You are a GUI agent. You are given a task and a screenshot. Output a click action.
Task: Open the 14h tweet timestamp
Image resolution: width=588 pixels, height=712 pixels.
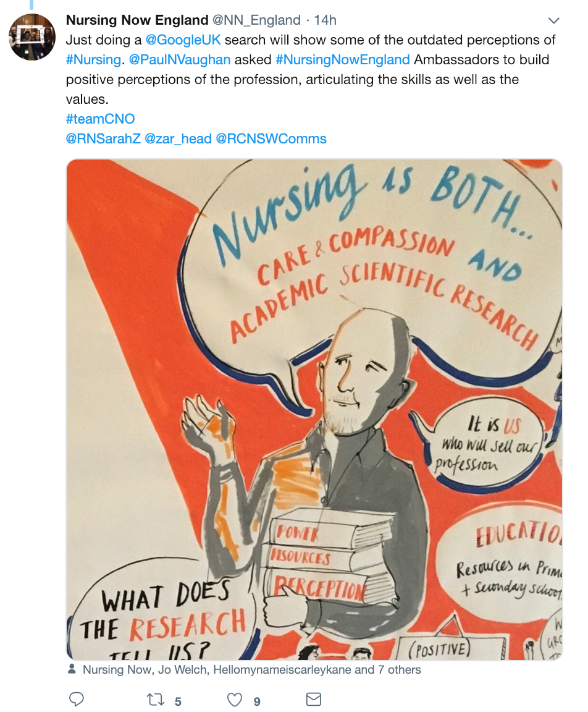(x=325, y=20)
